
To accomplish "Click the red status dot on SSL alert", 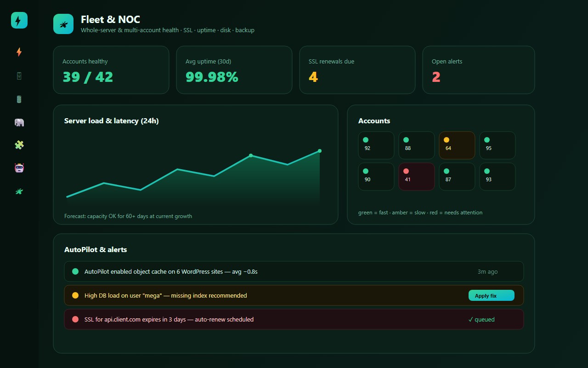I will pos(75,319).
